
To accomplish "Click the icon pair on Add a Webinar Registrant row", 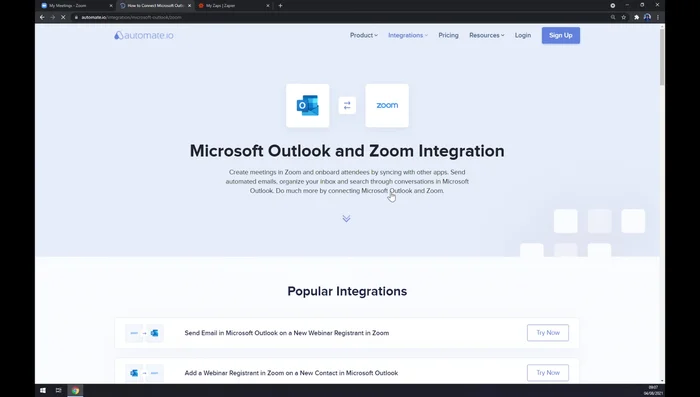I will click(x=144, y=373).
